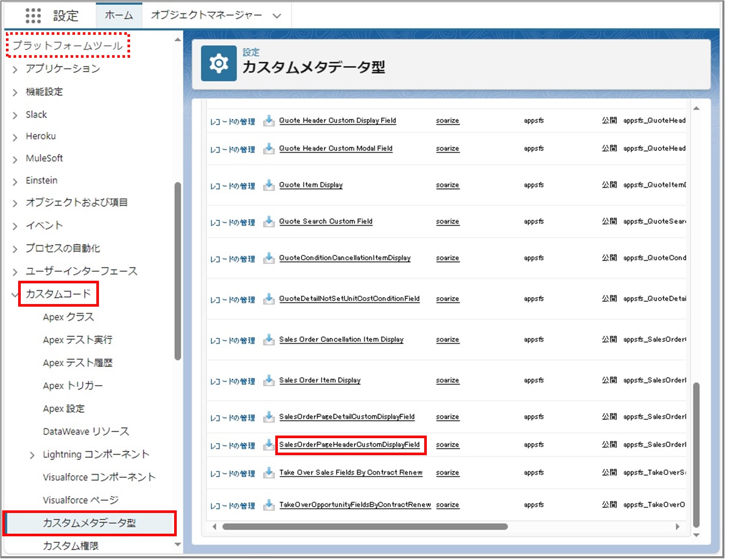Open Visualforce コンポーネント in sidebar
This screenshot has width=751, height=560.
99,477
